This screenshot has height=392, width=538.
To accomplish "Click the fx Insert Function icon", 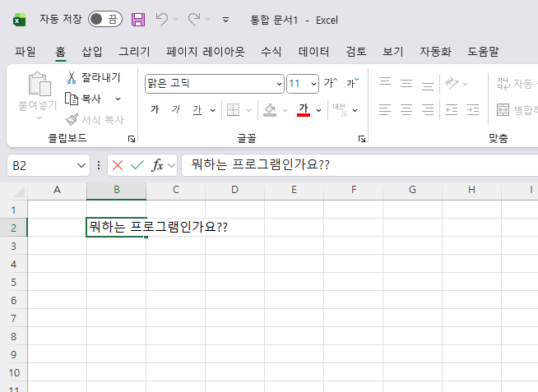I will click(157, 165).
